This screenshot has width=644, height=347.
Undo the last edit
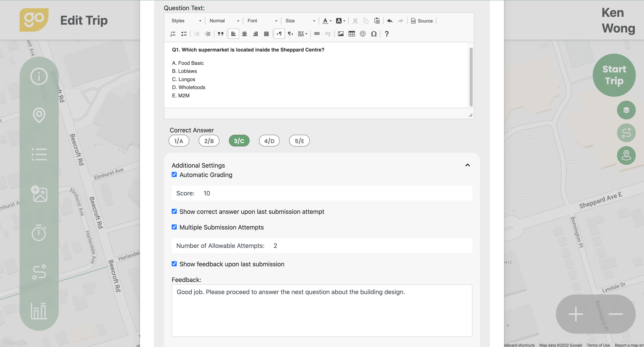click(390, 21)
